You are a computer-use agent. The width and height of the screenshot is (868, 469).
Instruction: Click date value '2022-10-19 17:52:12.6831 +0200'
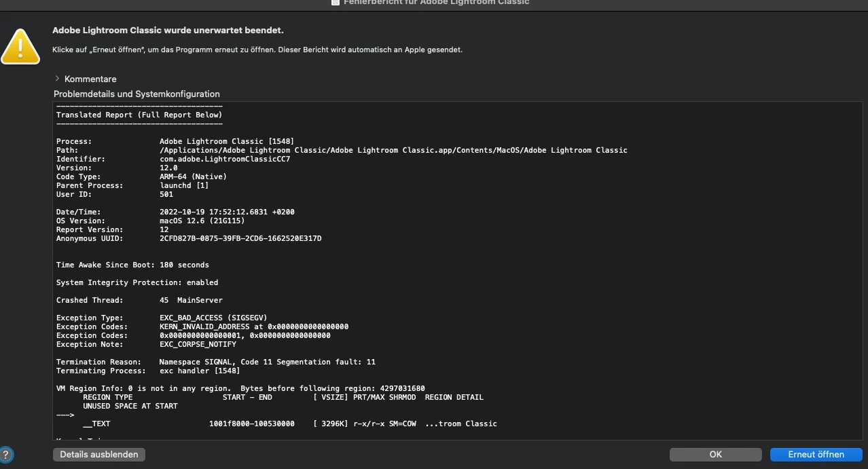(227, 212)
